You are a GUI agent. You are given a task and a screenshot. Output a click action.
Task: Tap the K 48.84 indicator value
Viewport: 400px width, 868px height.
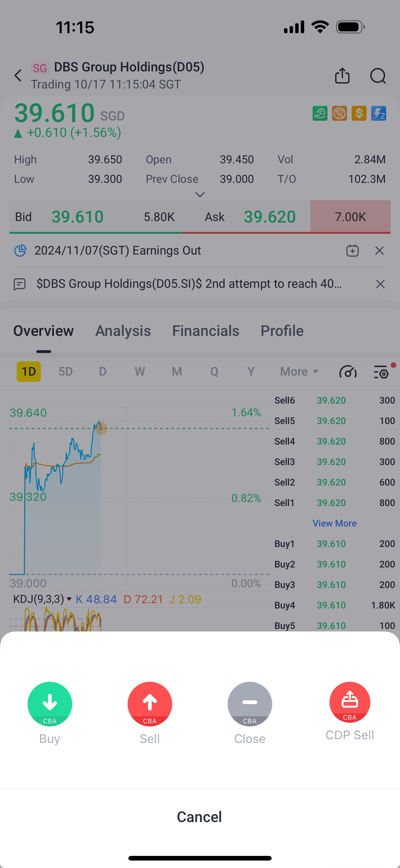tap(96, 599)
